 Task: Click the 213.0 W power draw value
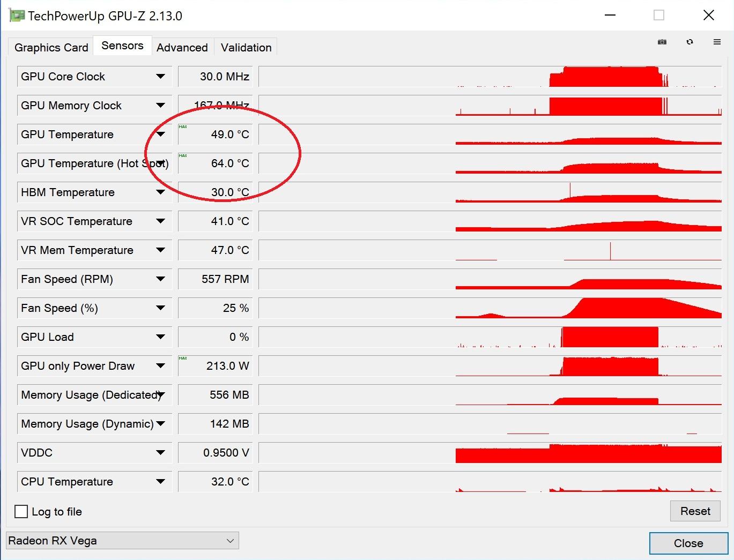click(215, 365)
